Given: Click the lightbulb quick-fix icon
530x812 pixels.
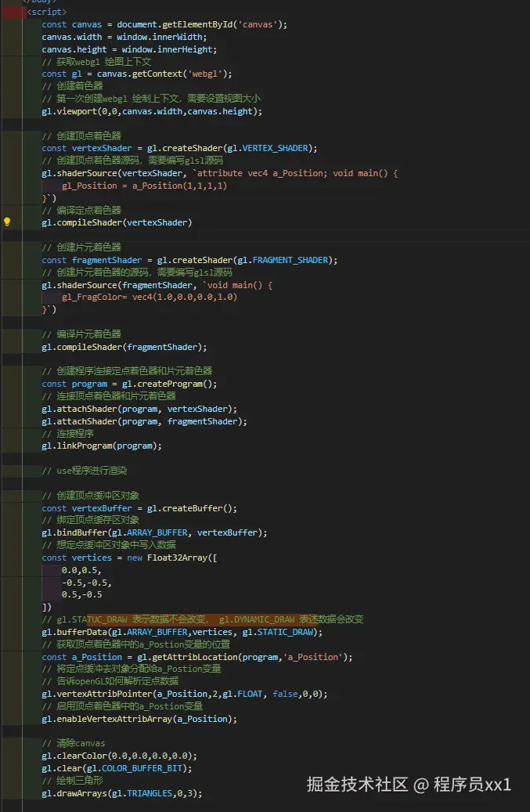Looking at the screenshot, I should coord(7,222).
